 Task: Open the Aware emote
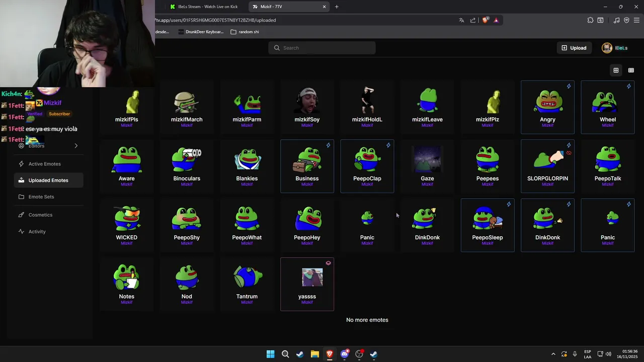[x=127, y=166]
